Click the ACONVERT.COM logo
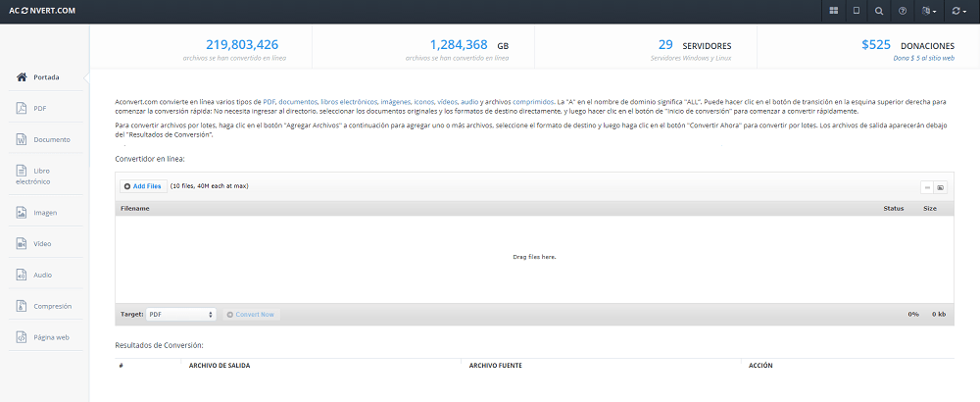Viewport: 980px width, 402px height. tap(42, 11)
